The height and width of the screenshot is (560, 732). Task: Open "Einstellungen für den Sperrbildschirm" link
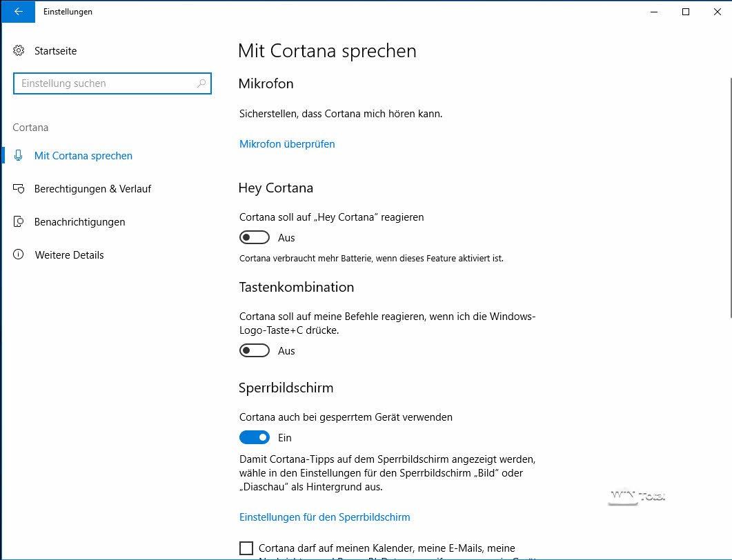[x=324, y=517]
